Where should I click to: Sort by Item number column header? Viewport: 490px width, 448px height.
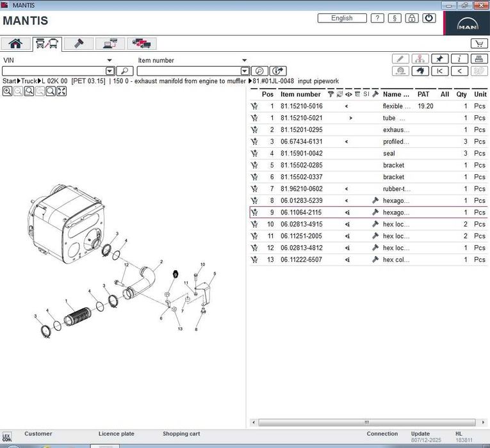pos(300,94)
